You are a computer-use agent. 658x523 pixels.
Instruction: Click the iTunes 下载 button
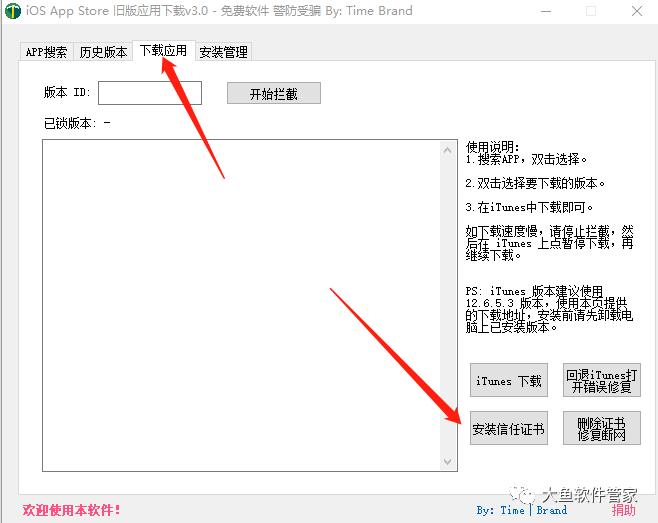pos(509,380)
